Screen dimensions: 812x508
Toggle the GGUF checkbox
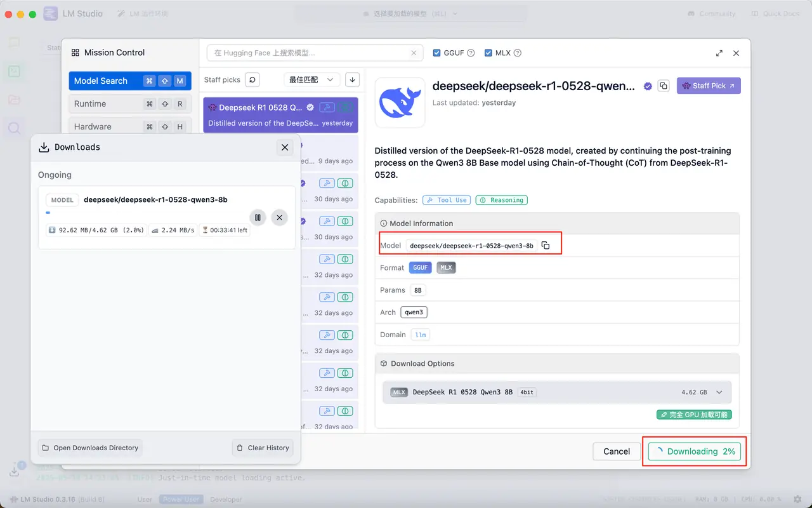point(436,53)
